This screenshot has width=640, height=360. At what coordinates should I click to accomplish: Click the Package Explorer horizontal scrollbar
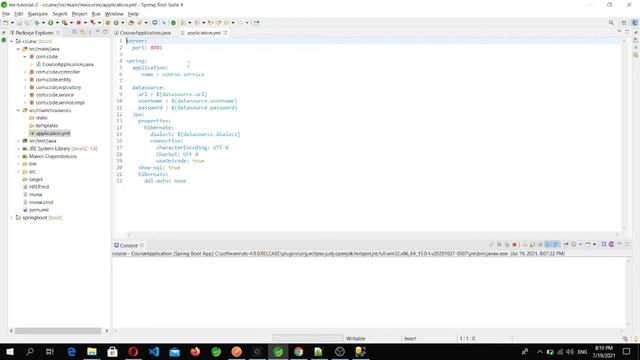(58, 331)
